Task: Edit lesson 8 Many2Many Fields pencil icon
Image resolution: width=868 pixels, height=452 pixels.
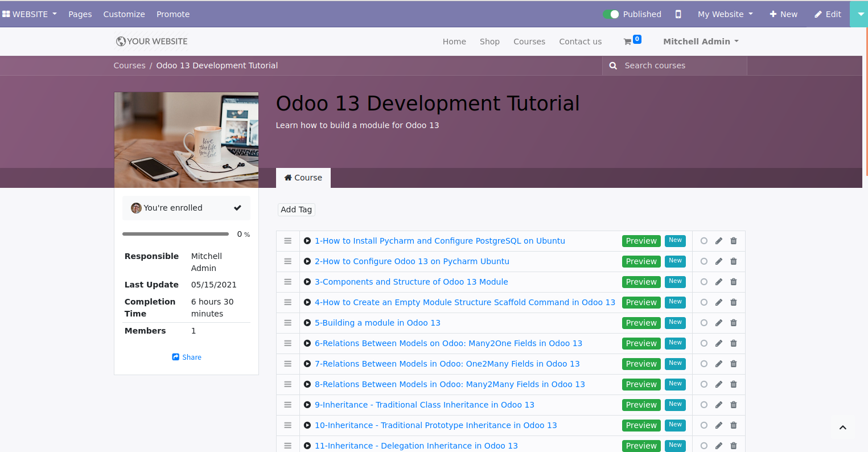Action: click(x=719, y=384)
